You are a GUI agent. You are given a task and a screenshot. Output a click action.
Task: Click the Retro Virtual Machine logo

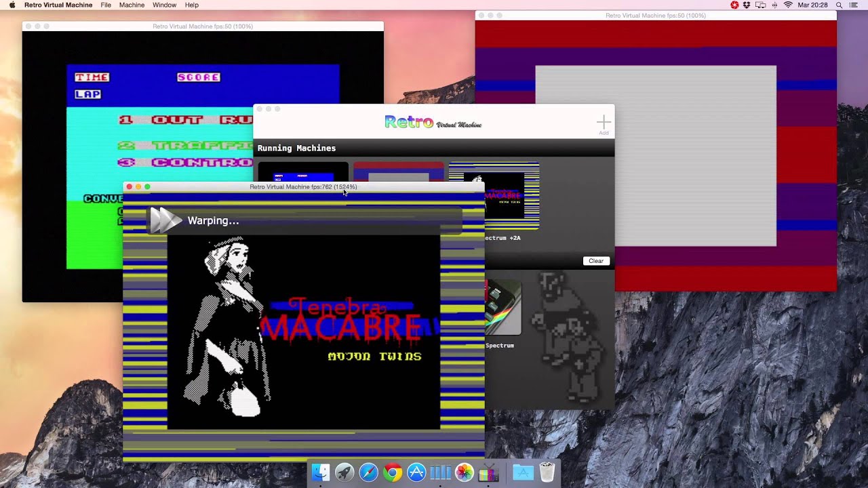click(433, 122)
